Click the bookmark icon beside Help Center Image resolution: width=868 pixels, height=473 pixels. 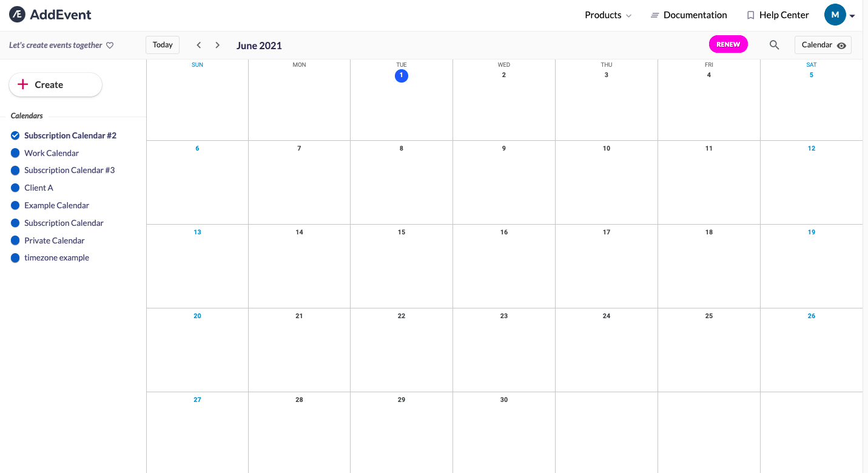pos(750,15)
